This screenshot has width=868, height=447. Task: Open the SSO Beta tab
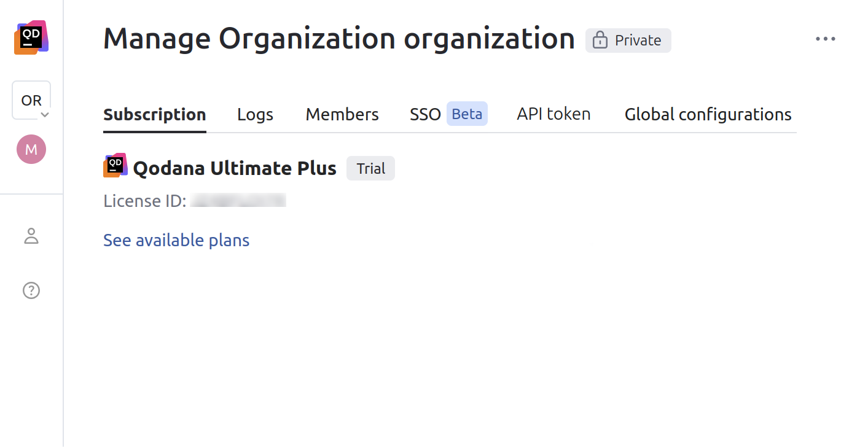(x=447, y=114)
